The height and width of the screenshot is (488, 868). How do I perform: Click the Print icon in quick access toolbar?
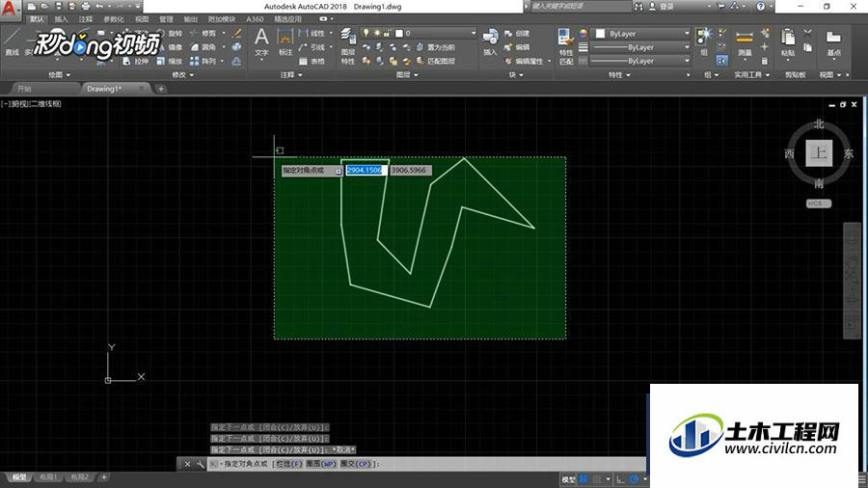point(86,7)
